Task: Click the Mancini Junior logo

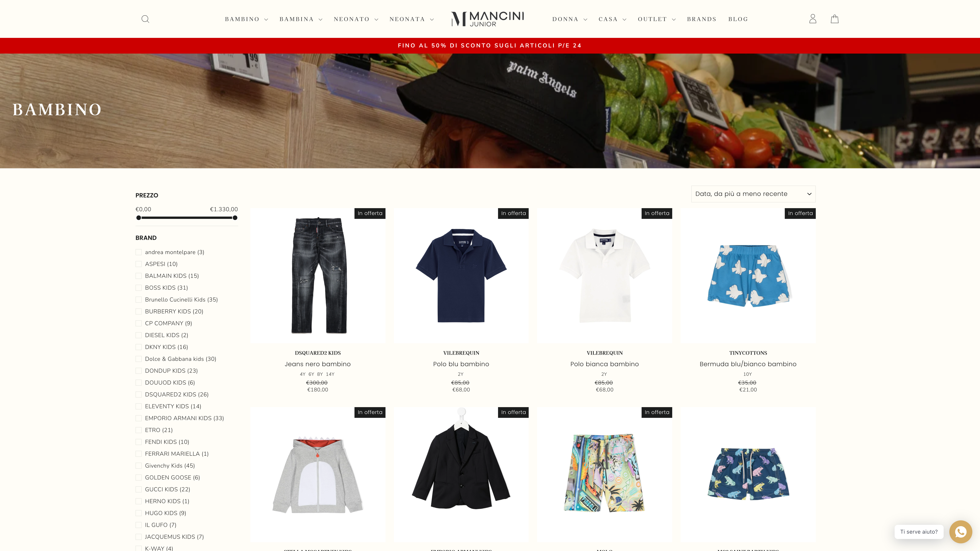Action: 487,19
